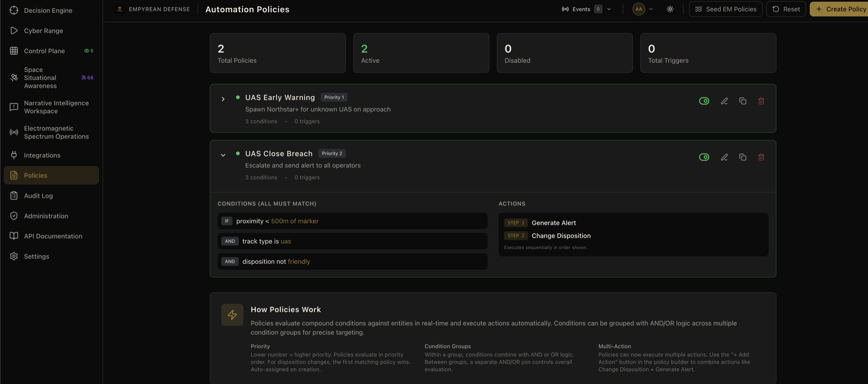Click the UAS Early Warning title
Screen dimensions: 868x384
point(280,97)
